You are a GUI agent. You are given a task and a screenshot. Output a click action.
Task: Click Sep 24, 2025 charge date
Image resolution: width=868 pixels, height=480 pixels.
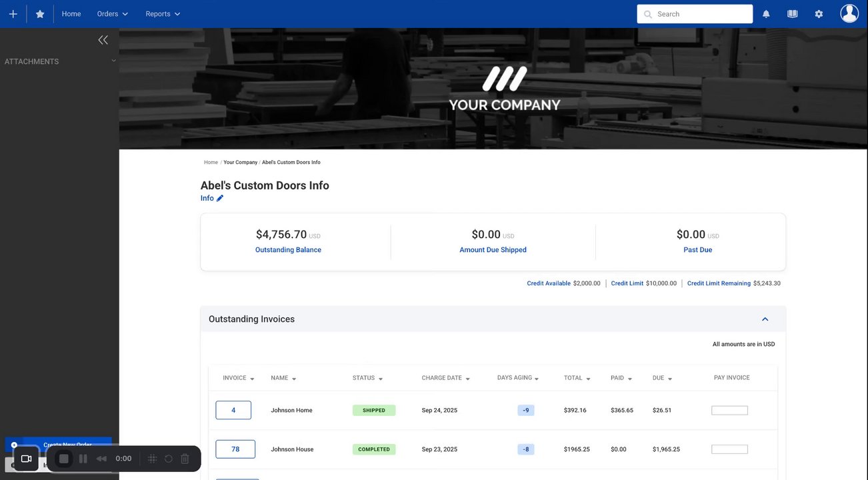point(439,411)
